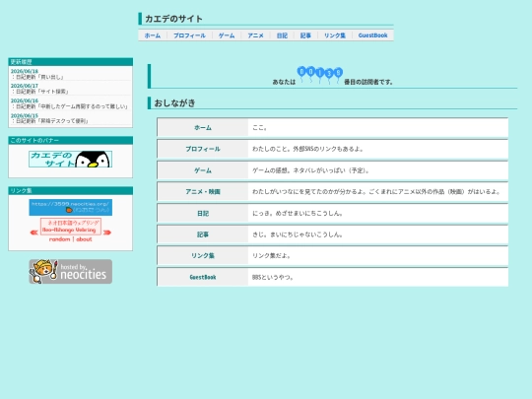Click the 2026/06/15 update entry date
Image resolution: width=532 pixels, height=399 pixels.
pyautogui.click(x=25, y=115)
